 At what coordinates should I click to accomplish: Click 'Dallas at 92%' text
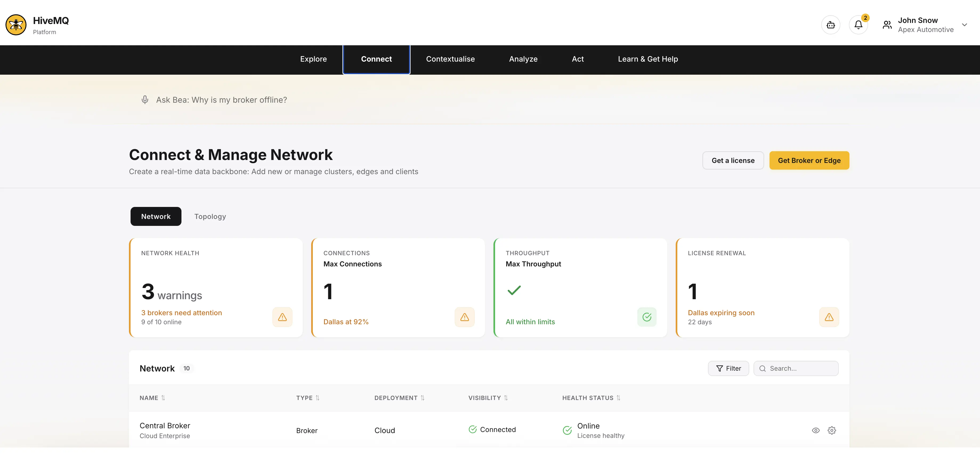[346, 322]
